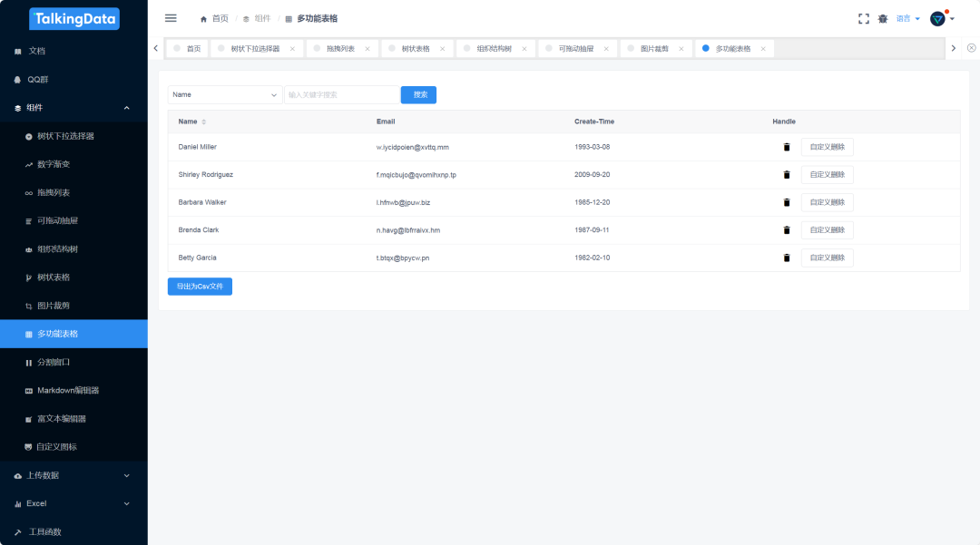
Task: Open Markdown编辑器 in the sidebar
Action: pyautogui.click(x=73, y=391)
